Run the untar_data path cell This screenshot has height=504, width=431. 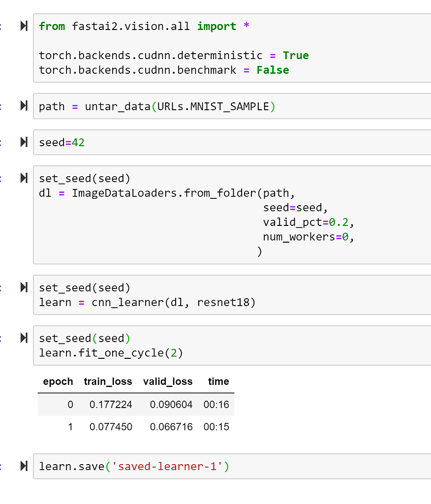23,106
